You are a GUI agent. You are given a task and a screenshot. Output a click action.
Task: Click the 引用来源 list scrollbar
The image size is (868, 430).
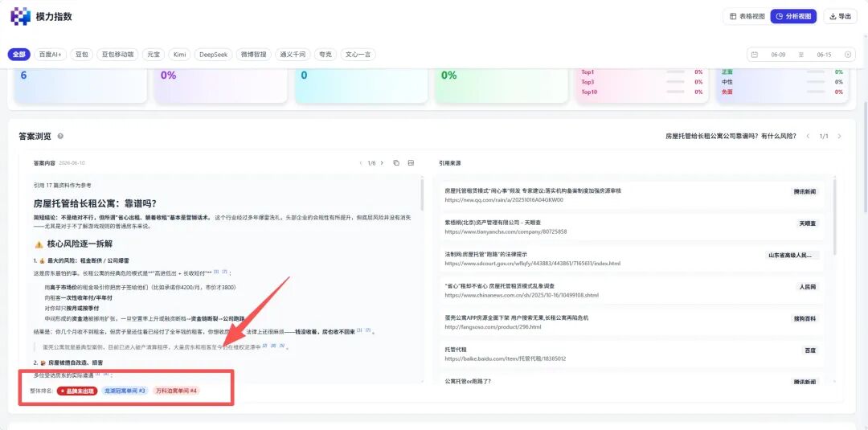click(834, 216)
